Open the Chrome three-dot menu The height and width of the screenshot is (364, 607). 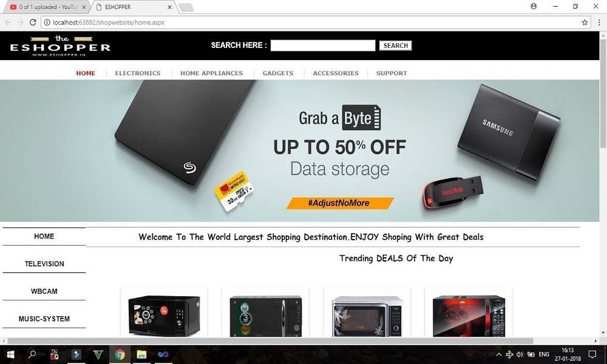[599, 22]
